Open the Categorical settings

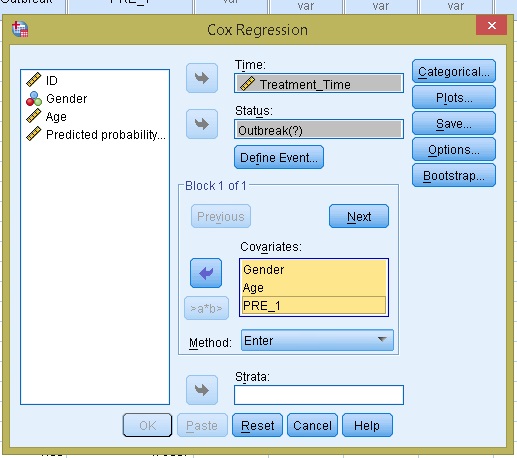click(454, 71)
